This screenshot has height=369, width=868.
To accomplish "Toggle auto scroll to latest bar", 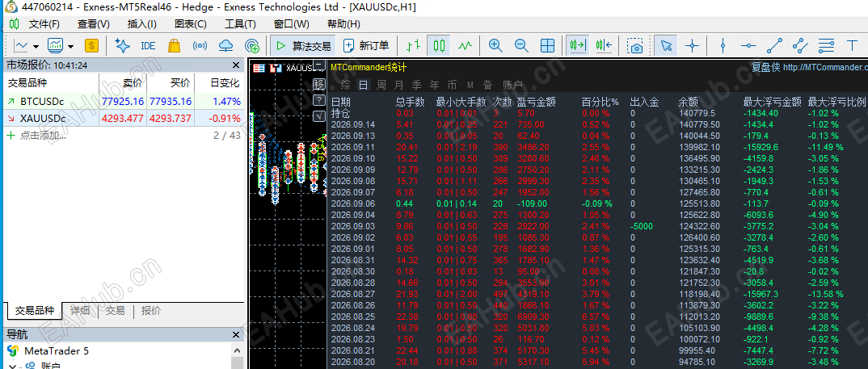I will pos(577,46).
